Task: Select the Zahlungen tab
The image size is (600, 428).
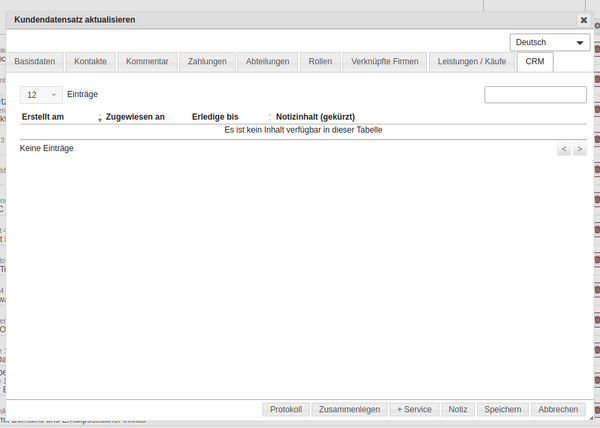Action: [208, 62]
